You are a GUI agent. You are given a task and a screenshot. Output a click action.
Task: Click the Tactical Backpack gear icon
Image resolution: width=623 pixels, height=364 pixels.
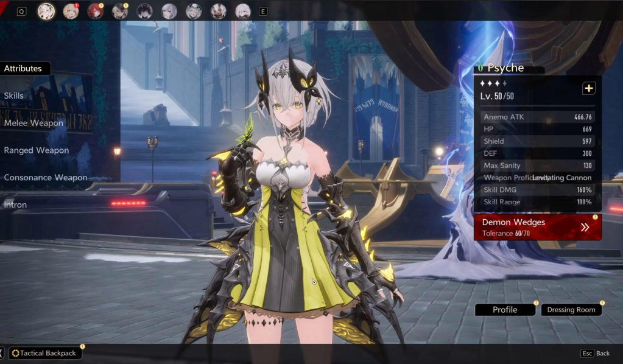pos(16,353)
